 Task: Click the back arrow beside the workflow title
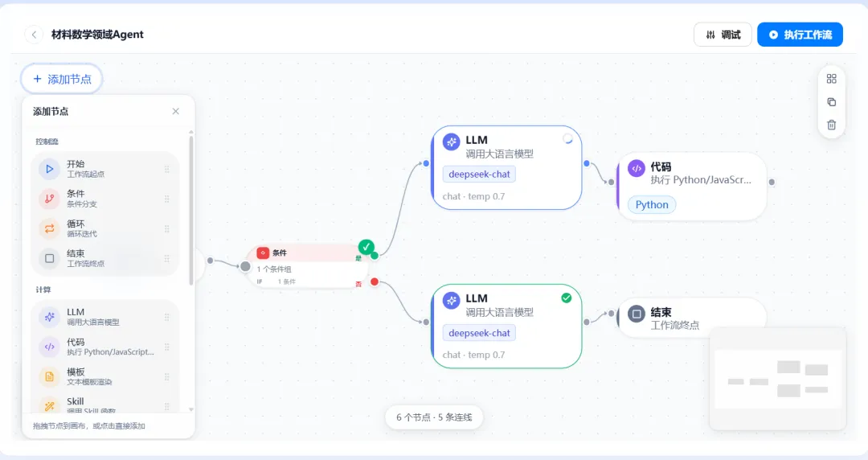point(34,35)
